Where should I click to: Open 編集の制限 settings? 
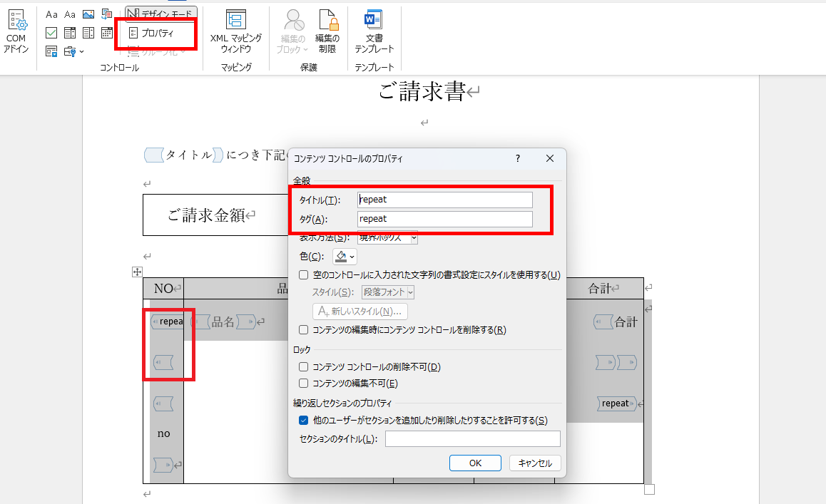tap(328, 32)
